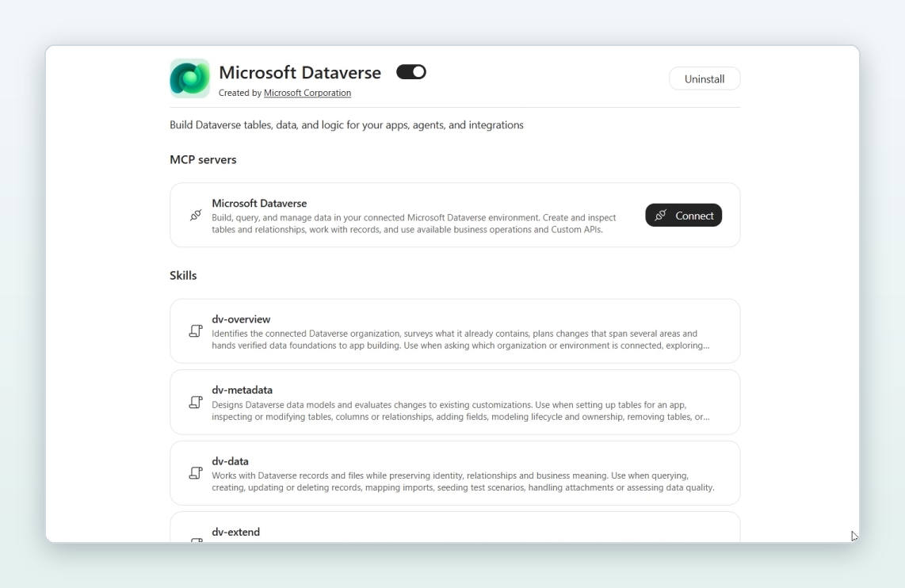Open the dv-overview skill title
This screenshot has width=905, height=588.
point(241,319)
